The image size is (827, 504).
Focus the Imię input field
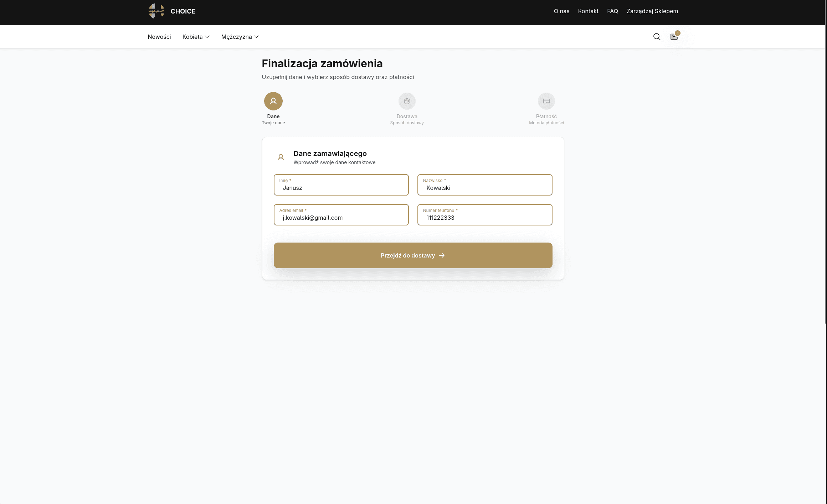tap(341, 185)
